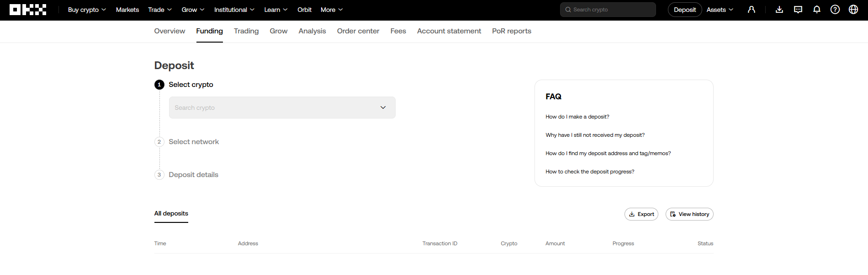Screen dimensions: 868x275
Task: Click the OKX logo
Action: 28,10
